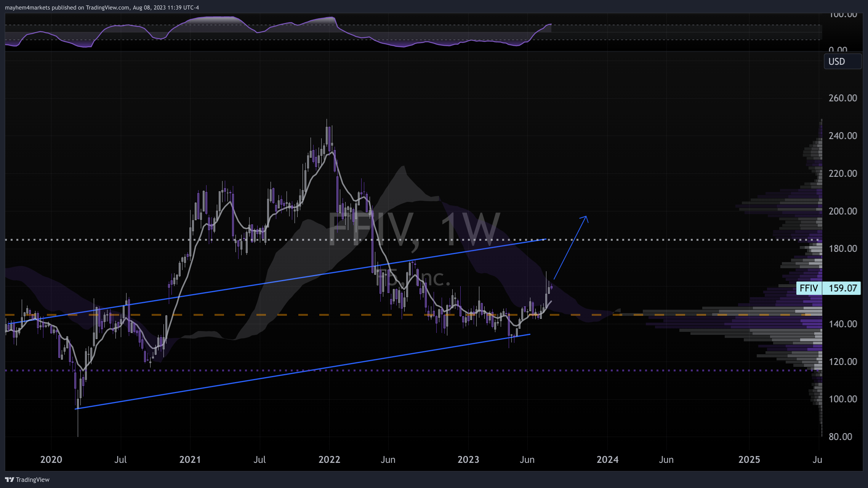Select the 159.07 current price tag
868x488 pixels.
[x=842, y=288]
